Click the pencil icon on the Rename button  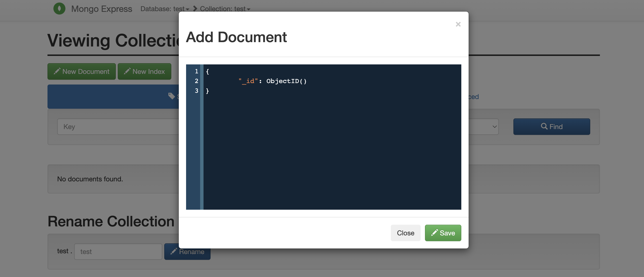coord(174,252)
